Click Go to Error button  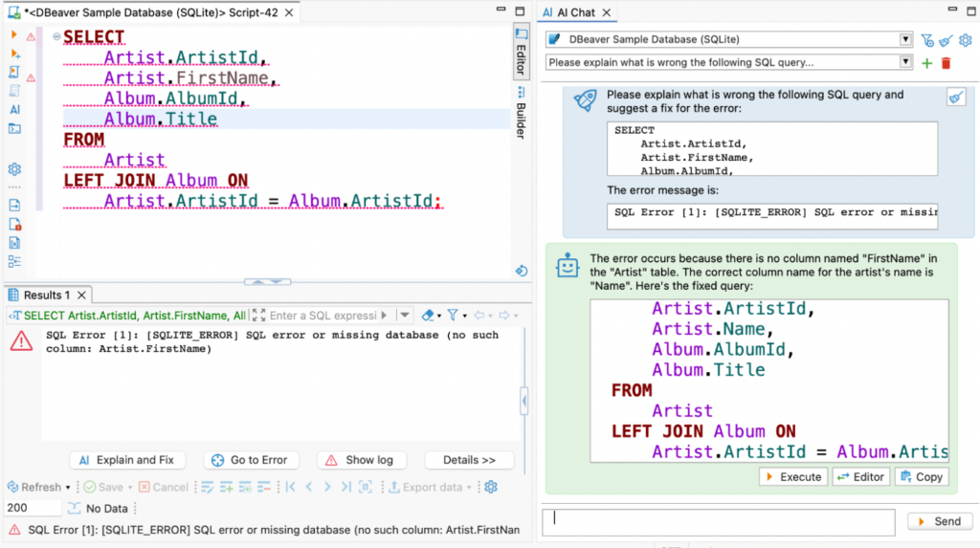250,460
